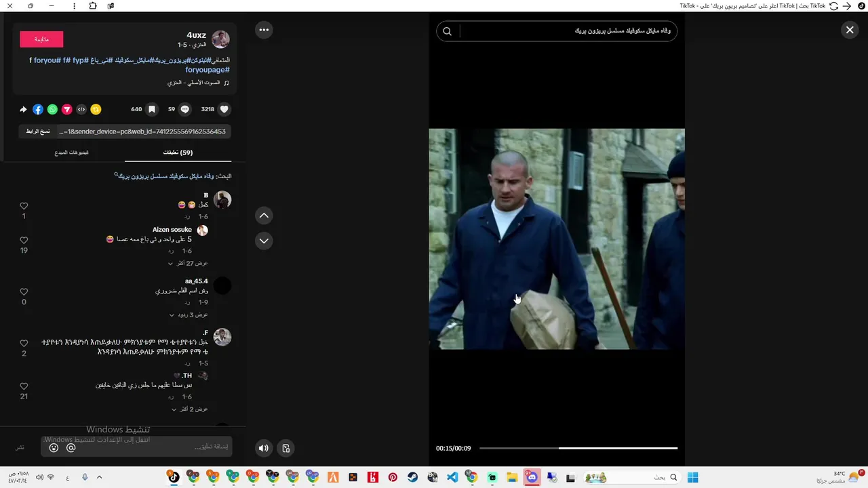Viewport: 868px width, 488px height.
Task: Like the comment by user B
Action: click(x=24, y=206)
